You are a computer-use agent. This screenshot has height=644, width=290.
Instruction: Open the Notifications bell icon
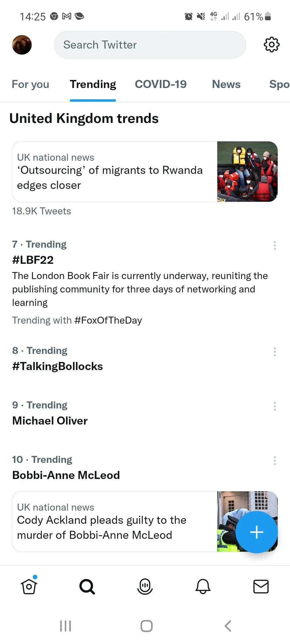click(203, 586)
